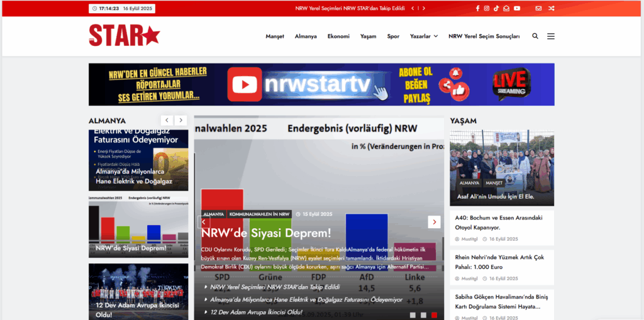Open the hamburger menu icon
The image size is (644, 320).
click(x=551, y=36)
